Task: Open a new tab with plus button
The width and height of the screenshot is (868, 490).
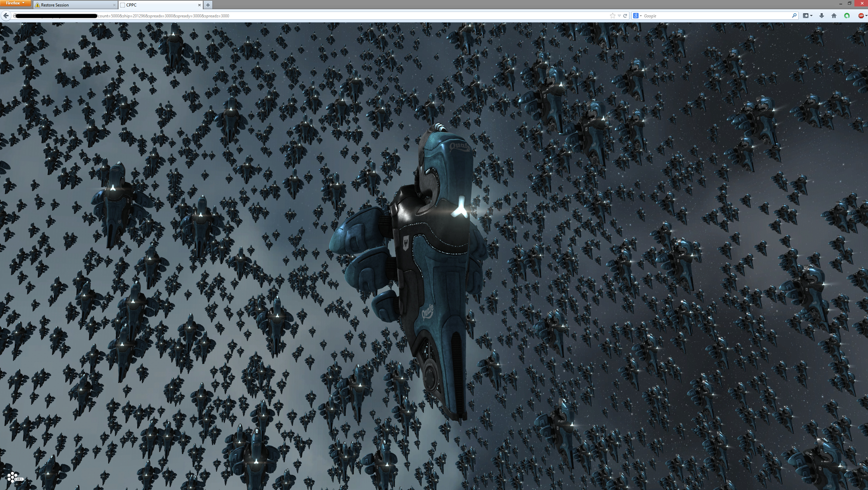Action: coord(208,5)
